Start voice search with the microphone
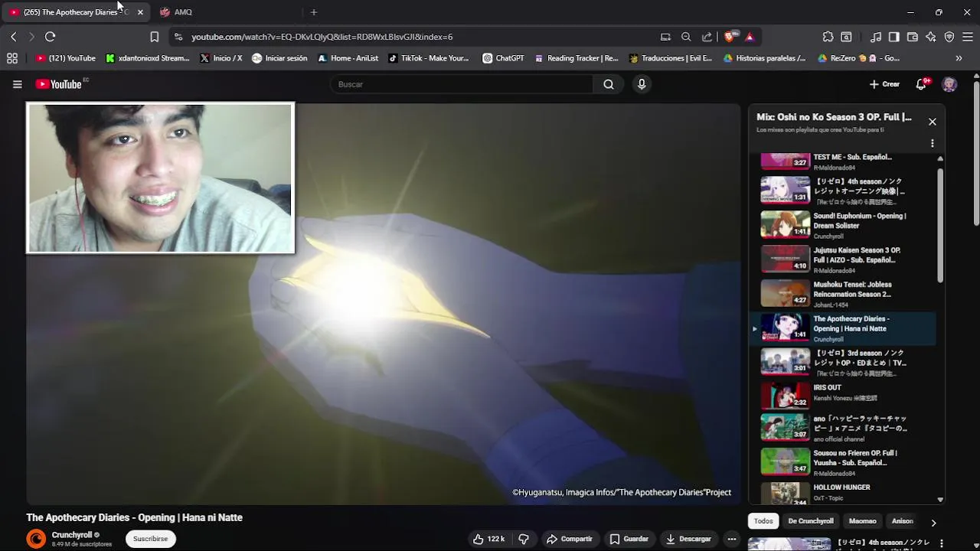Screen dimensions: 980x551 (642, 84)
